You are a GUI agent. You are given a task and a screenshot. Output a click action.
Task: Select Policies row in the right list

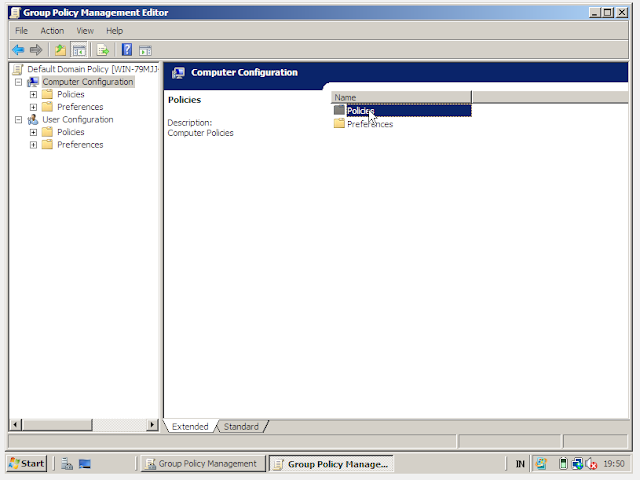(402, 111)
